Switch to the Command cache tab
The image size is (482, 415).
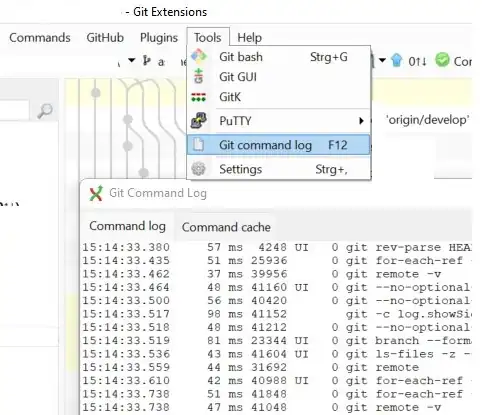(x=226, y=227)
